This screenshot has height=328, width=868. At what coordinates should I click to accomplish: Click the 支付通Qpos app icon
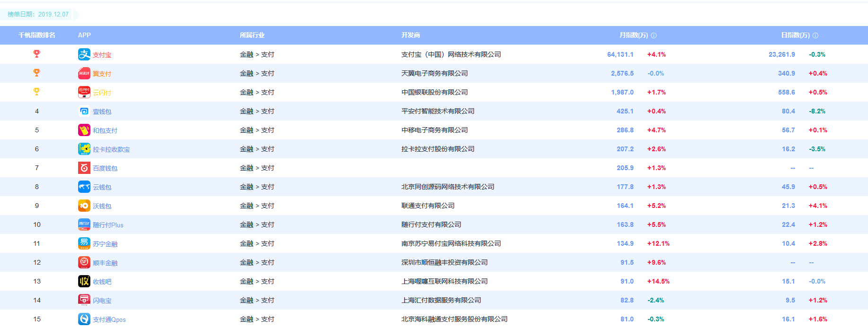(84, 319)
